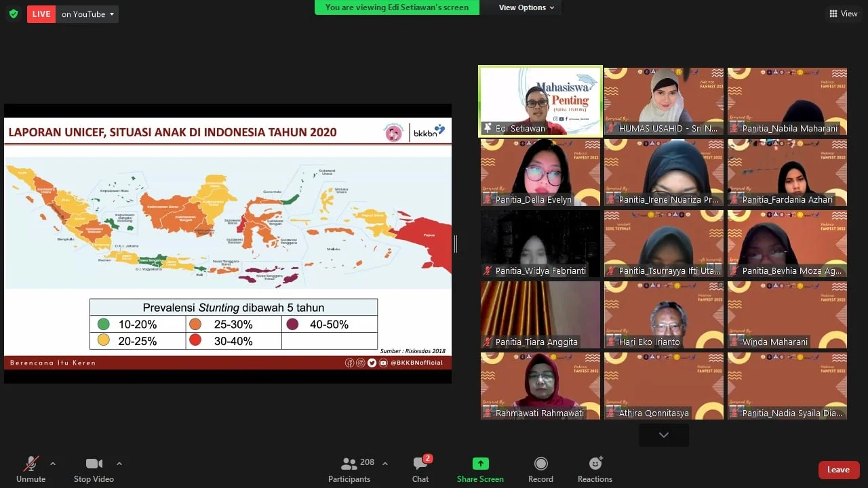Open audio settings arrow next to Unmute
Screen dimensions: 868x488
53,464
